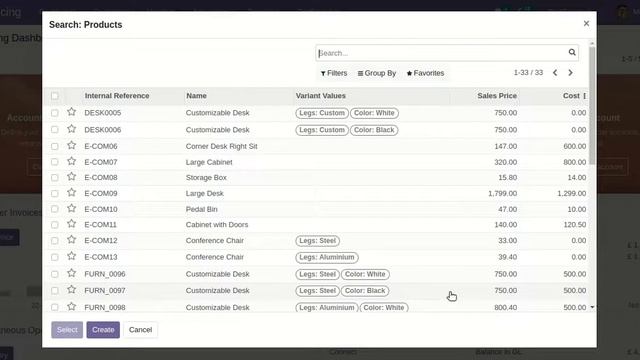Click the Cabinet with Doors name cell
This screenshot has height=360, width=640.
217,225
